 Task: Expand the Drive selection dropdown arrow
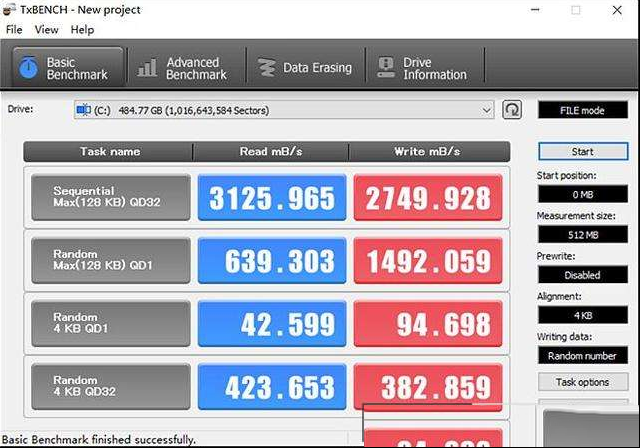(x=486, y=110)
